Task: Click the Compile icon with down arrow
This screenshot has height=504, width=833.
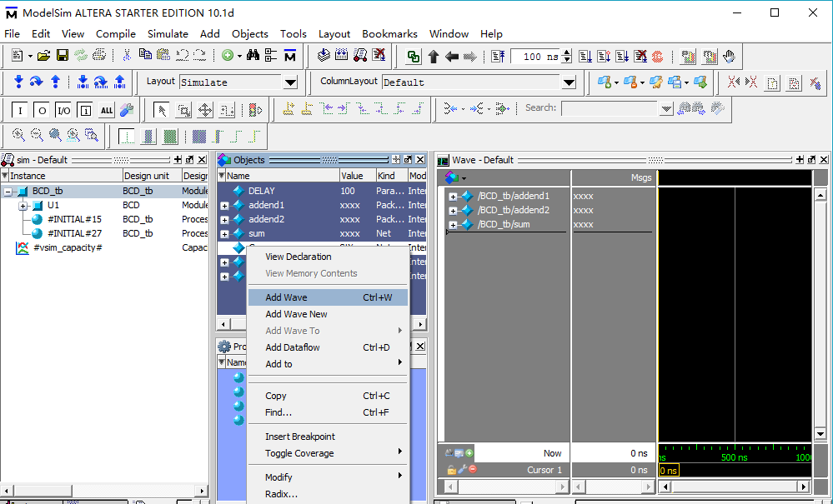Action: [324, 55]
